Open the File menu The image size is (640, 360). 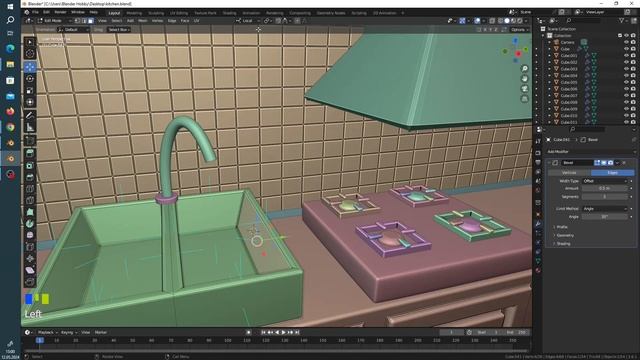[35, 12]
